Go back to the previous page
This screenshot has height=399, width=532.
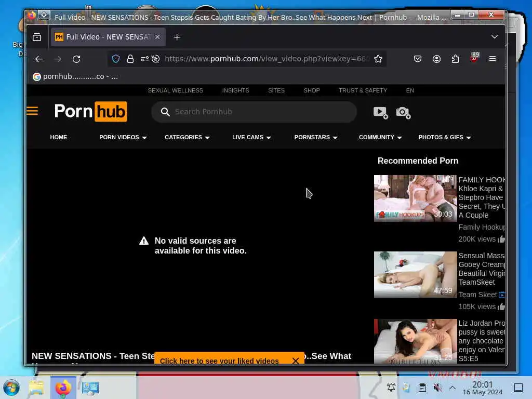pos(39,59)
